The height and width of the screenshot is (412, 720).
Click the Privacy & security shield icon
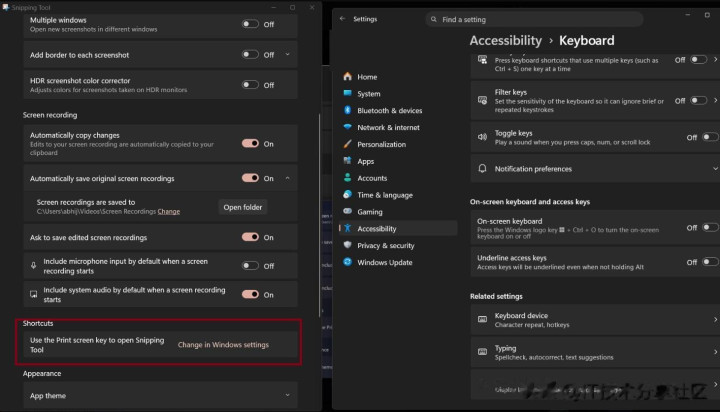[347, 246]
